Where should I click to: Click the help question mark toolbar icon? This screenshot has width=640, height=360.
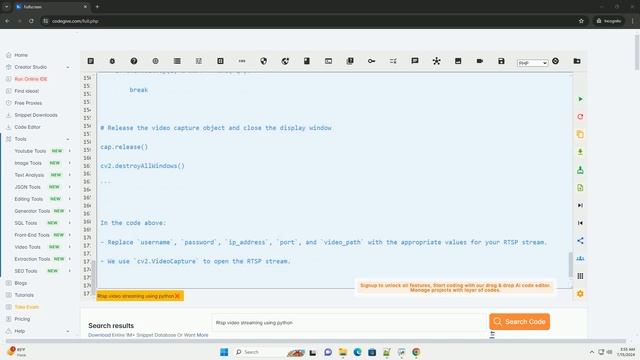tap(134, 61)
